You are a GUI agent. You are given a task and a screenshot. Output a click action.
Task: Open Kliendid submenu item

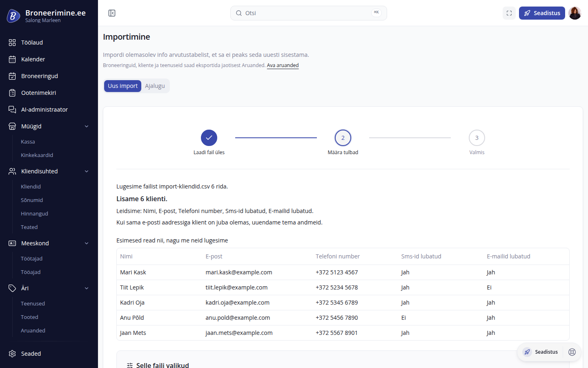pyautogui.click(x=31, y=187)
